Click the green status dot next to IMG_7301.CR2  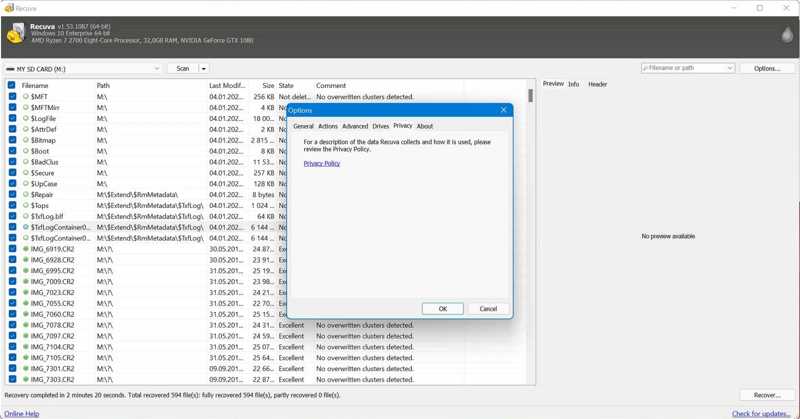pos(26,368)
